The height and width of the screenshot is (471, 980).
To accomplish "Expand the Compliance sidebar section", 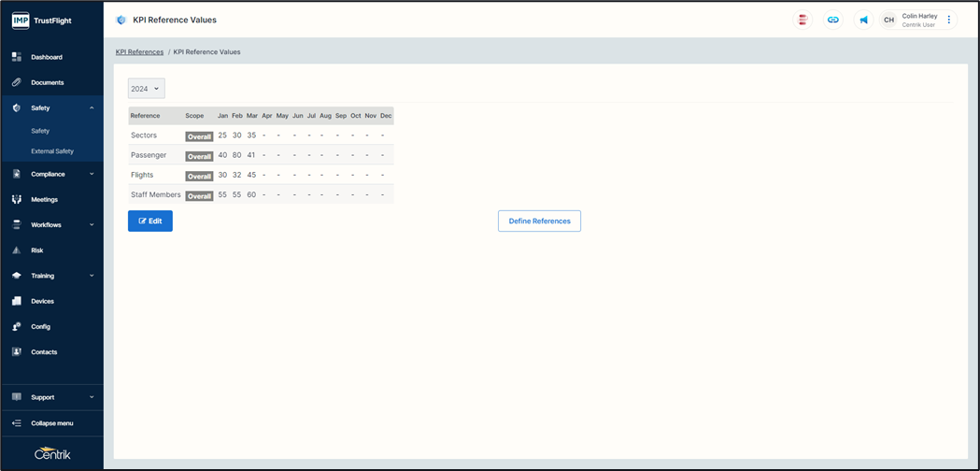I will point(92,174).
